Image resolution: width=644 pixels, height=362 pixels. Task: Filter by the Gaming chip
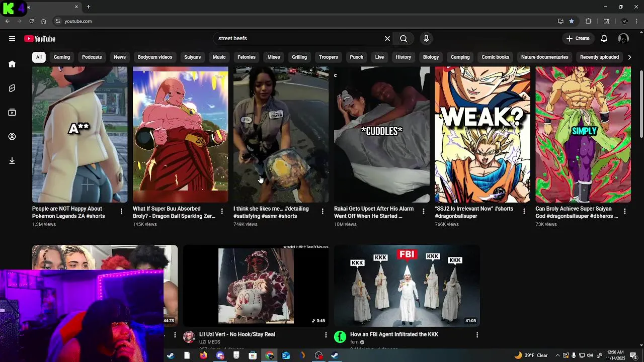(x=62, y=57)
